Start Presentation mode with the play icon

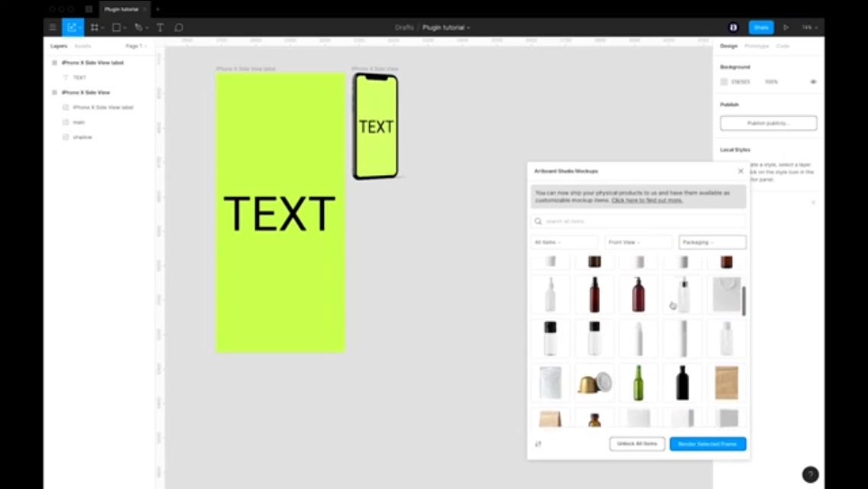click(785, 27)
